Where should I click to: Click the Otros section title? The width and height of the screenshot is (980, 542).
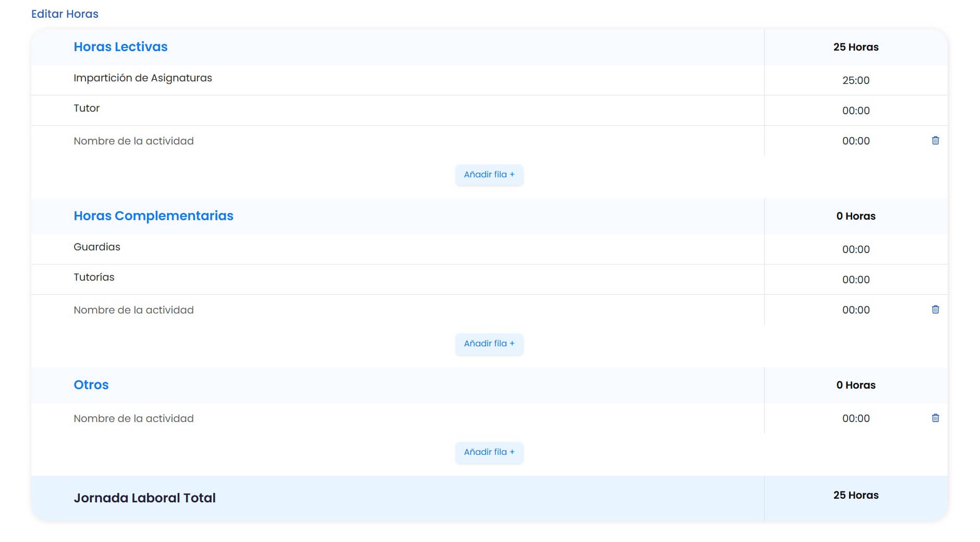91,385
